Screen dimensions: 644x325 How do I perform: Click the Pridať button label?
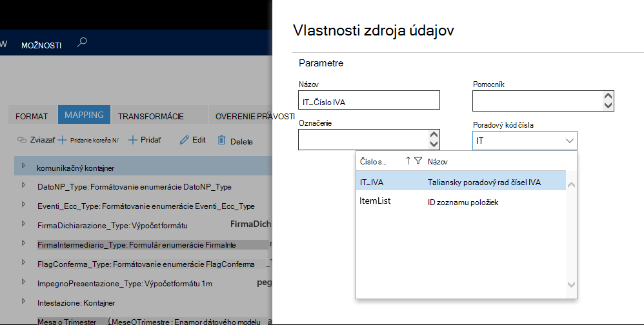point(151,140)
